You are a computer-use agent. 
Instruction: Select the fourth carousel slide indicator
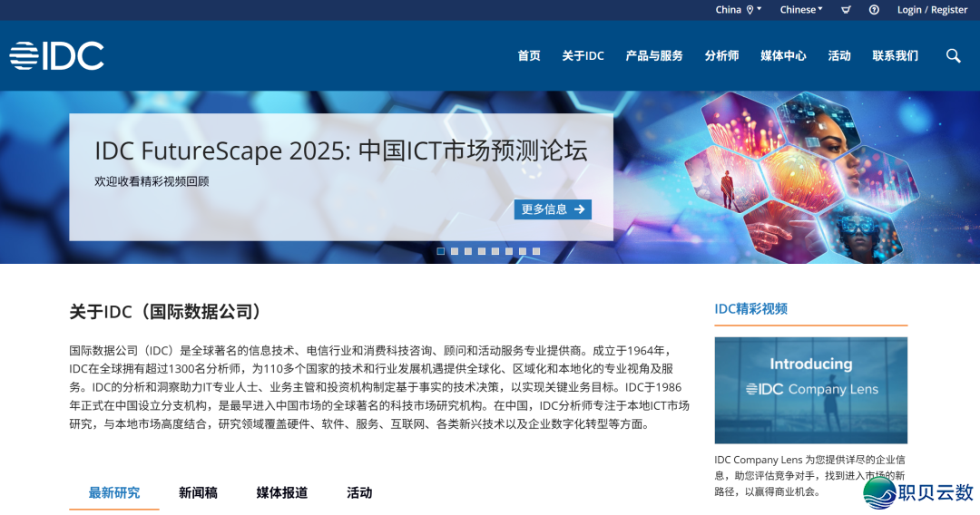[481, 251]
